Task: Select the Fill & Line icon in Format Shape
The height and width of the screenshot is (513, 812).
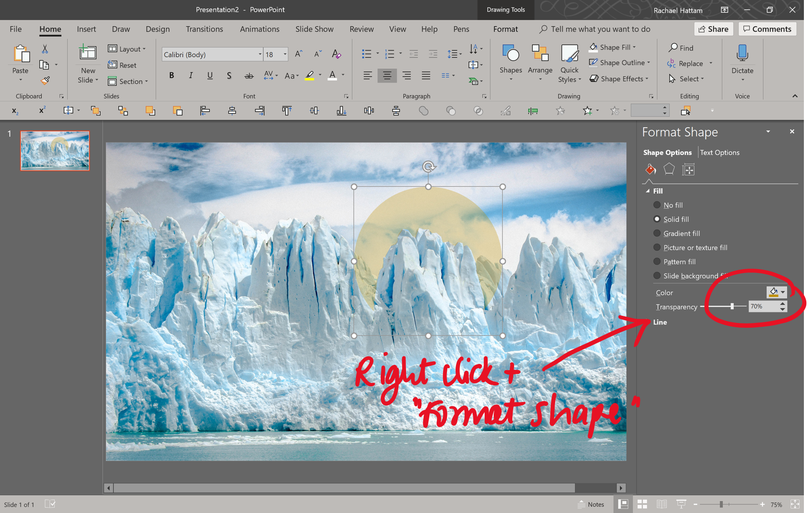Action: [650, 169]
